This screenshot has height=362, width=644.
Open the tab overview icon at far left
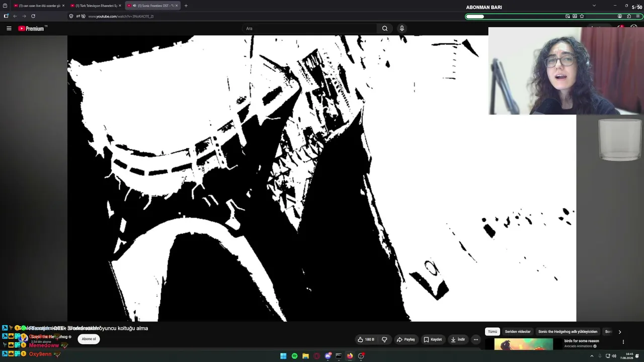pos(5,6)
